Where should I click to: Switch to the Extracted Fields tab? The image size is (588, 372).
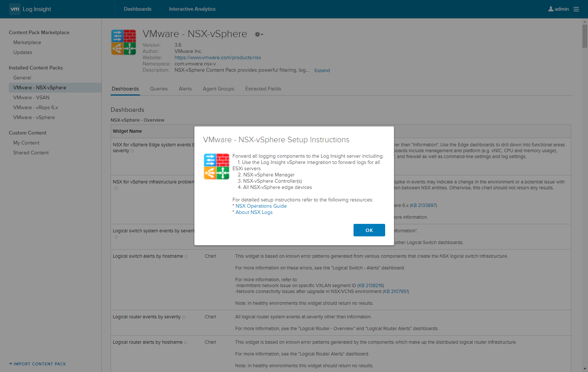pos(263,89)
